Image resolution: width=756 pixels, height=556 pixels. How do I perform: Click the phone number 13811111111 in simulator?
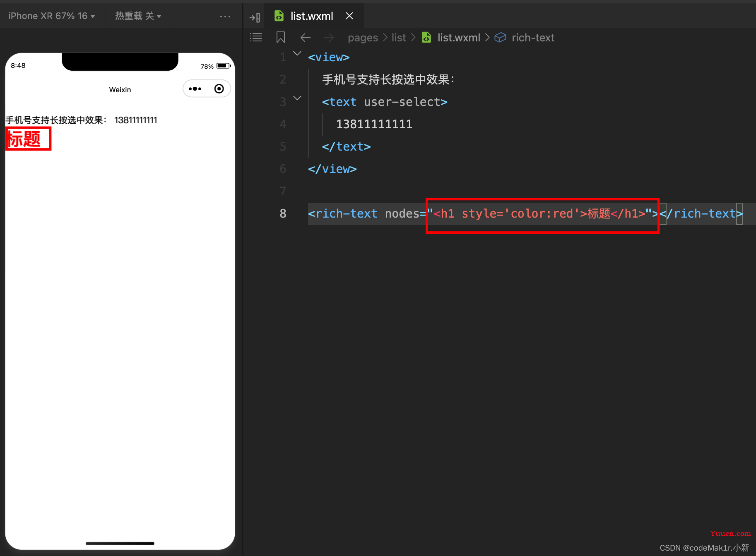click(136, 120)
